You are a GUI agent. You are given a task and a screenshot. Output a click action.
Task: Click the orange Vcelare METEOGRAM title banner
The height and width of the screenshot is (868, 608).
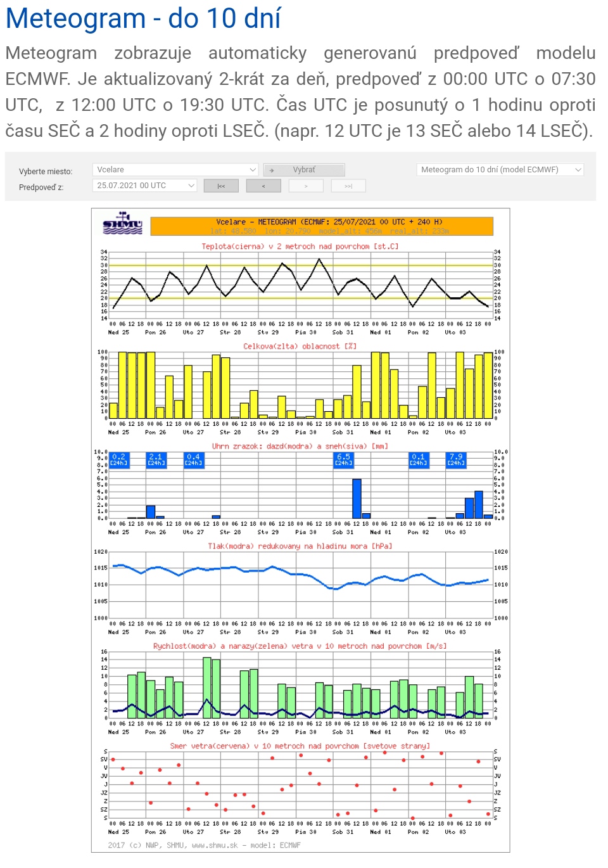pos(322,226)
